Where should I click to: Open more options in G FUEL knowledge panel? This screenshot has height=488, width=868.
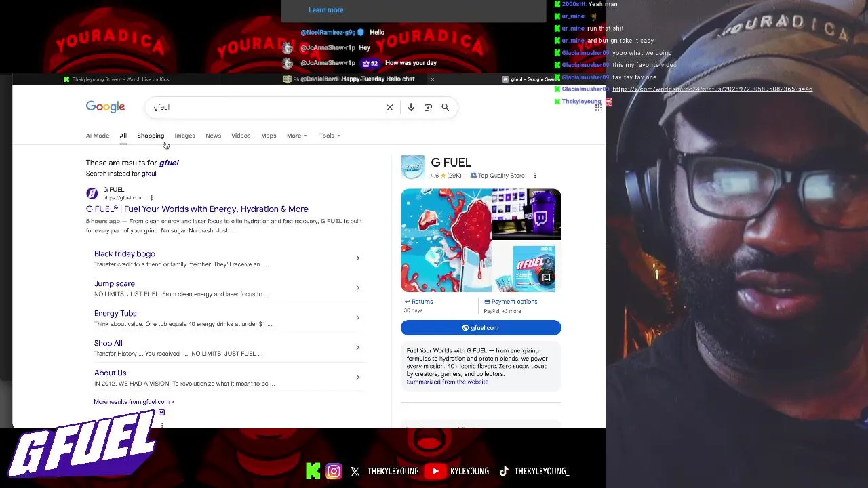point(534,176)
